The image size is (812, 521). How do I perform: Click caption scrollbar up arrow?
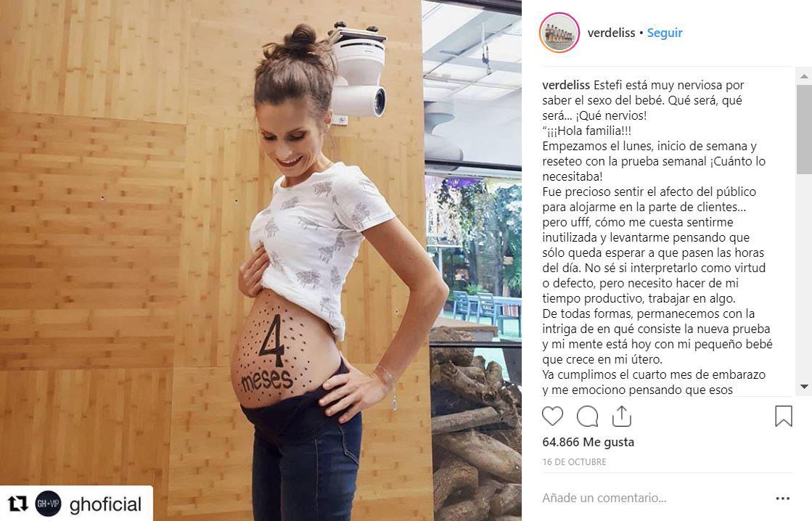coord(804,77)
